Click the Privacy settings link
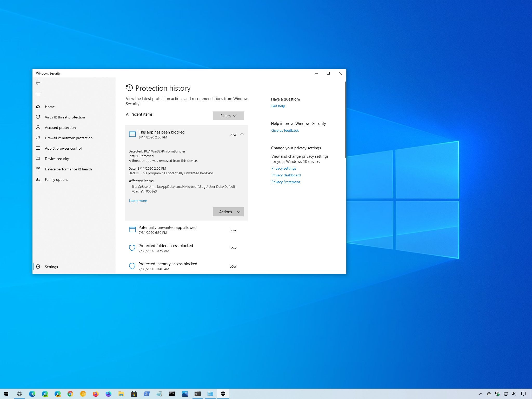Image resolution: width=532 pixels, height=399 pixels. (284, 168)
